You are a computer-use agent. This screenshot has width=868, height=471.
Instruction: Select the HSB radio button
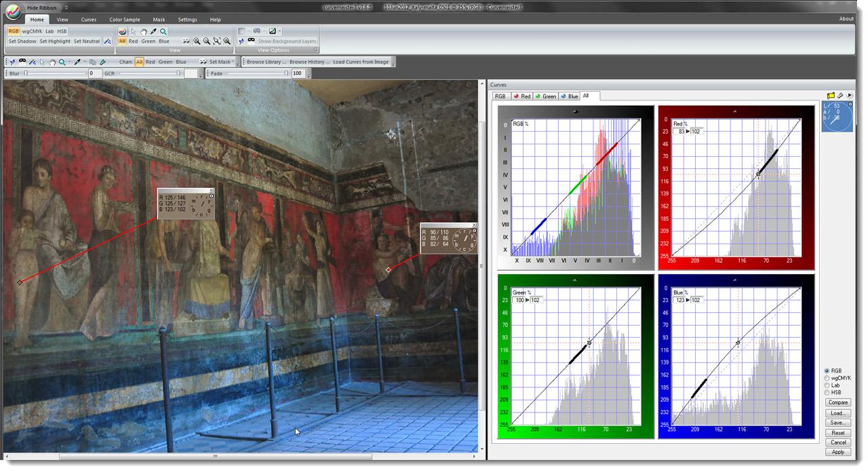click(827, 392)
